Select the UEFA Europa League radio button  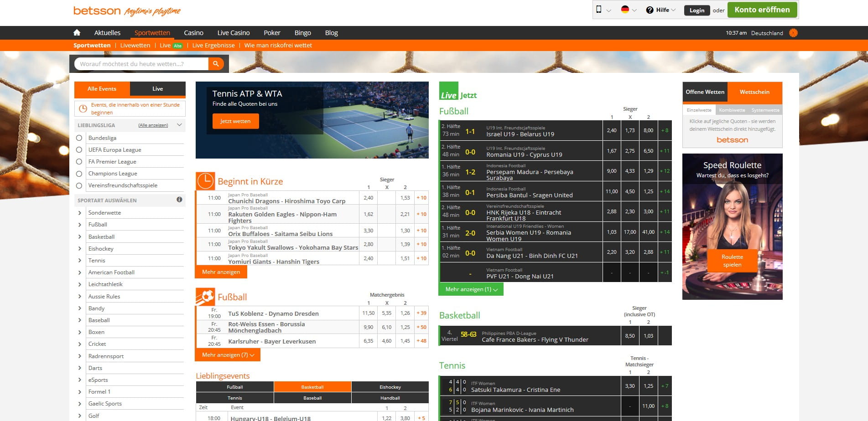click(79, 149)
